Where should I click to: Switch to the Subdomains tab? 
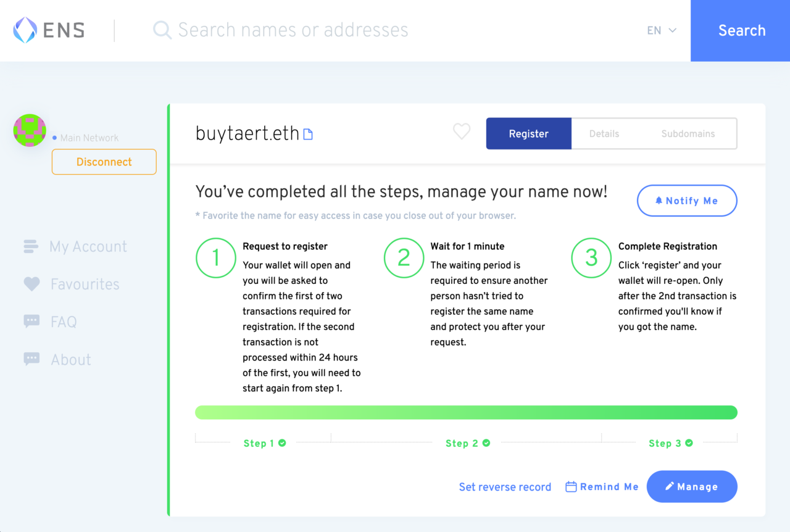click(x=688, y=134)
